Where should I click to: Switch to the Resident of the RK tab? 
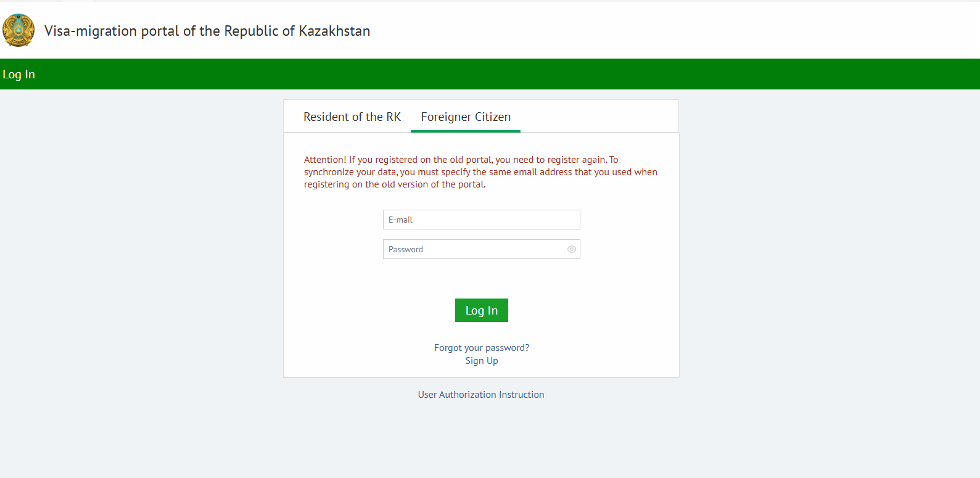352,117
